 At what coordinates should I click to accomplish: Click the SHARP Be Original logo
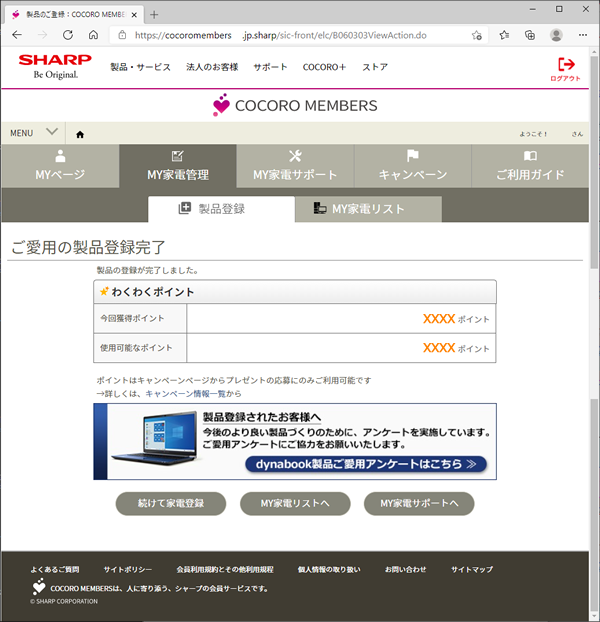55,67
